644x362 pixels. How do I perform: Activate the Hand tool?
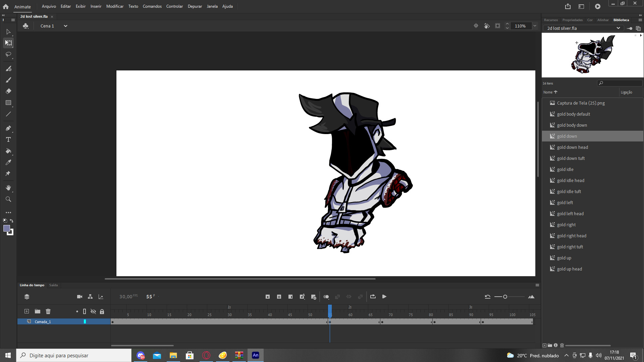pos(8,188)
